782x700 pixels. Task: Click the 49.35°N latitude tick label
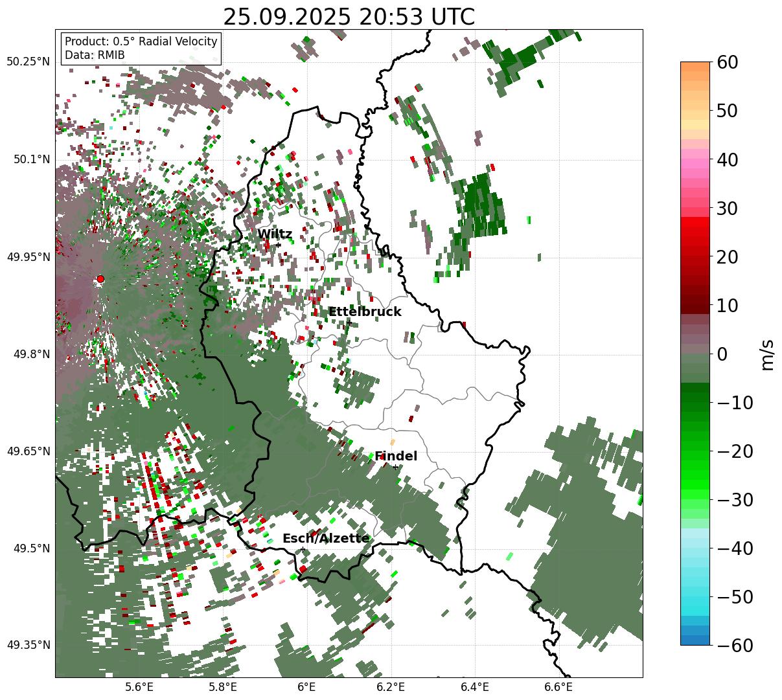[x=28, y=645]
